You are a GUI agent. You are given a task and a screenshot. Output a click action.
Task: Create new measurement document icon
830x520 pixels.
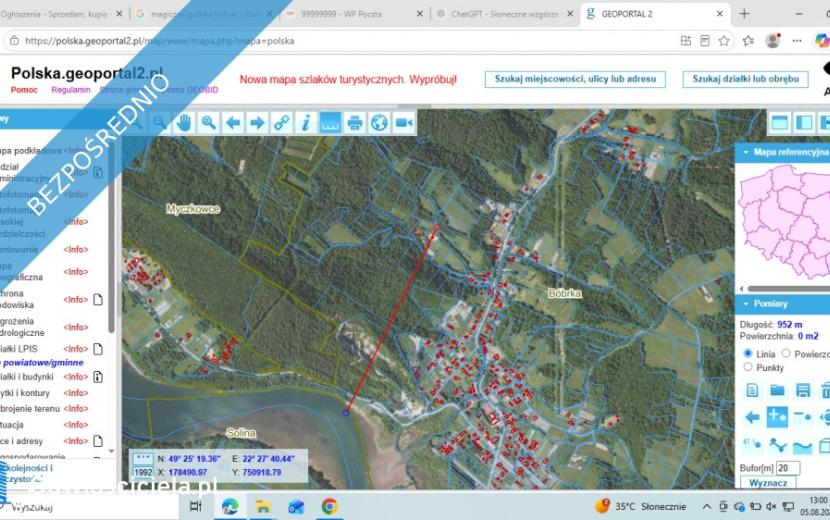(752, 390)
